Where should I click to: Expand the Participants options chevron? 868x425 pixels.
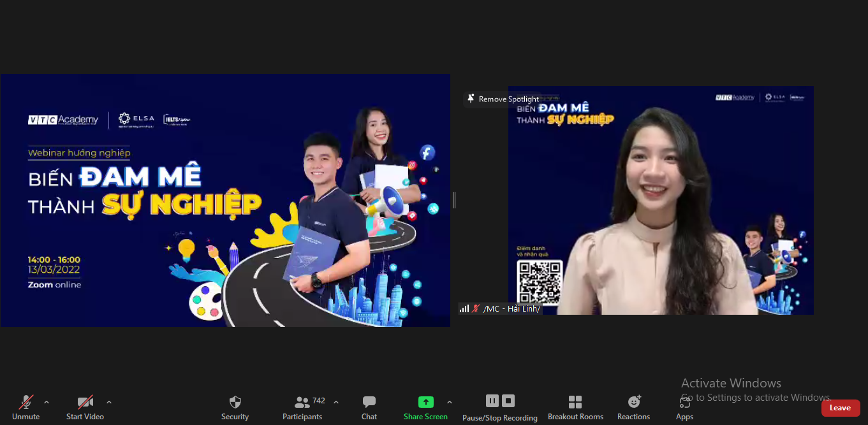(x=336, y=402)
